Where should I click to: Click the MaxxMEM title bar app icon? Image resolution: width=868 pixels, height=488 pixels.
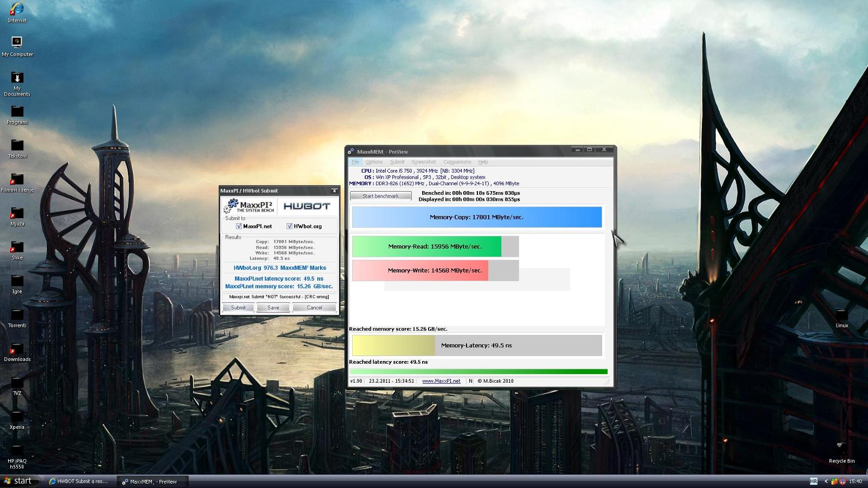pos(351,151)
